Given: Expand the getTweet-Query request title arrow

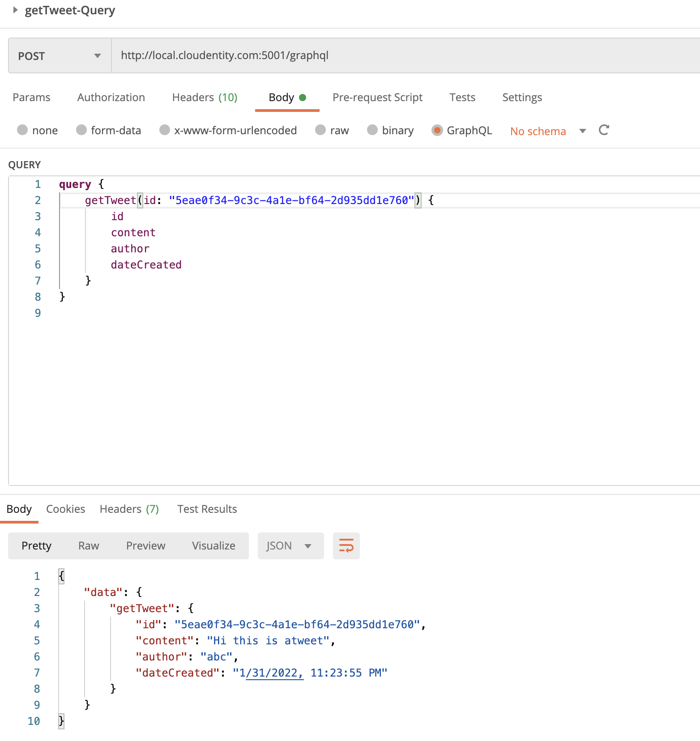Looking at the screenshot, I should 15,10.
